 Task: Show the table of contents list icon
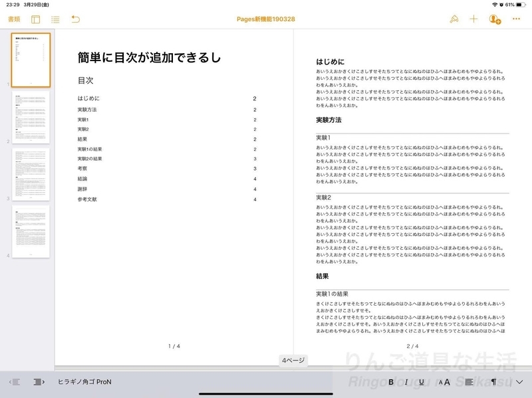point(56,19)
